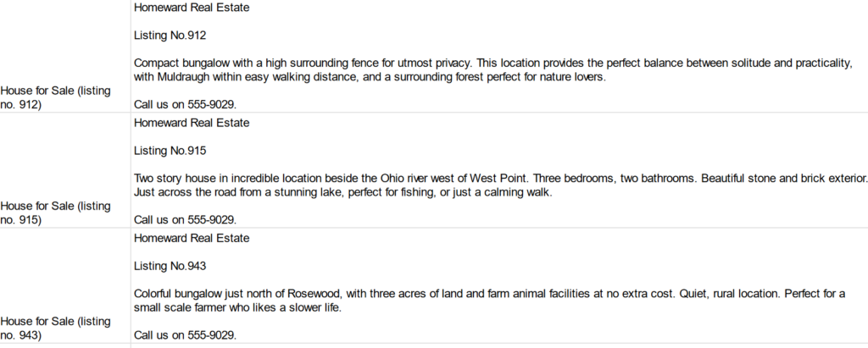Click the word 'Muldraugh' in the bungalow description
Viewport: 868px width, 348px height.
coord(183,77)
